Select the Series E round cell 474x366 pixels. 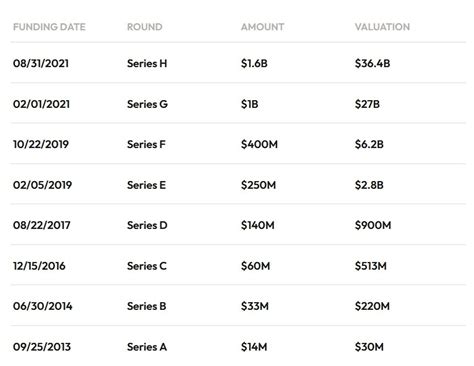point(146,185)
